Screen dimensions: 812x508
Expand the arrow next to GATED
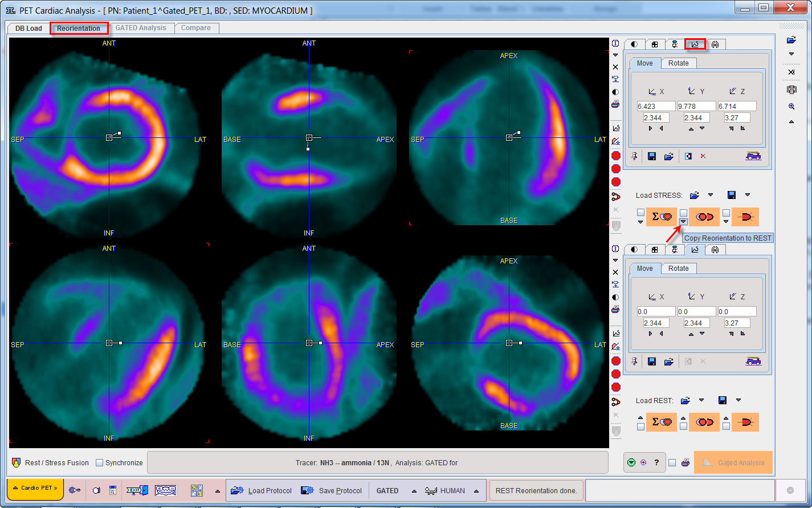click(414, 491)
